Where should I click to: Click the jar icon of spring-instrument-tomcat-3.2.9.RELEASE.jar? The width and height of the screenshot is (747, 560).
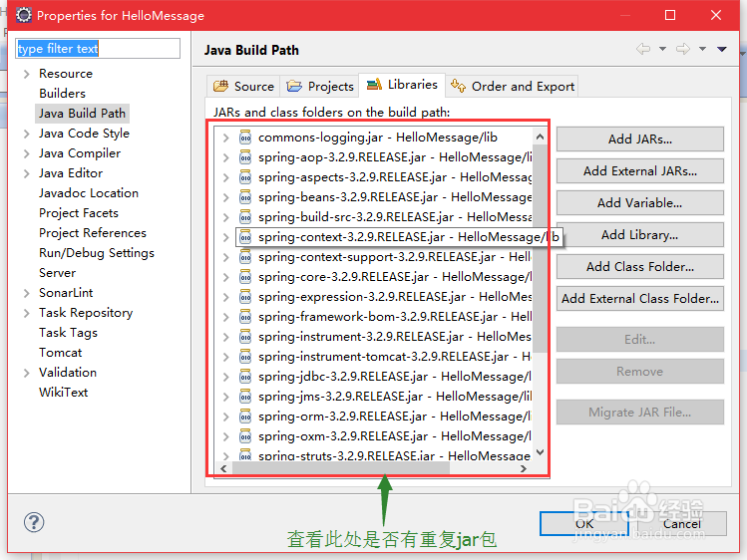pos(245,357)
